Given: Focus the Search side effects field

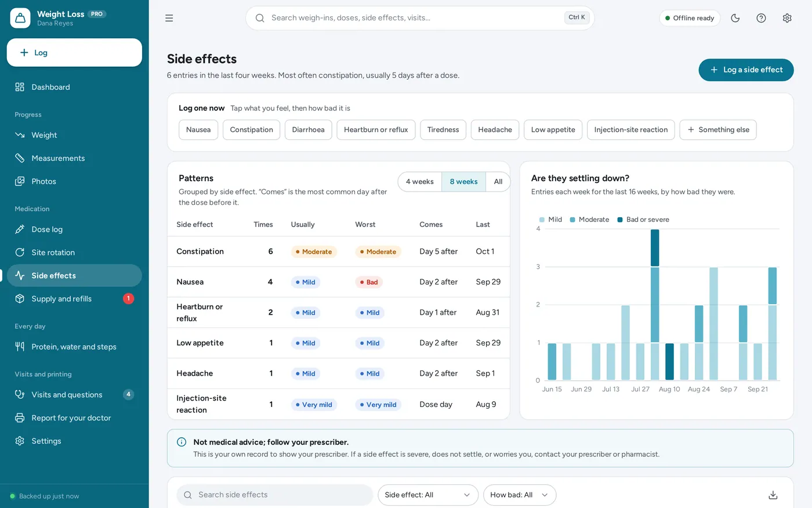Looking at the screenshot, I should tap(275, 495).
